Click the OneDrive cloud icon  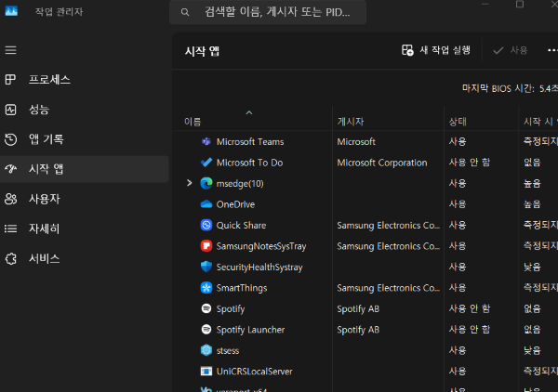pyautogui.click(x=206, y=204)
